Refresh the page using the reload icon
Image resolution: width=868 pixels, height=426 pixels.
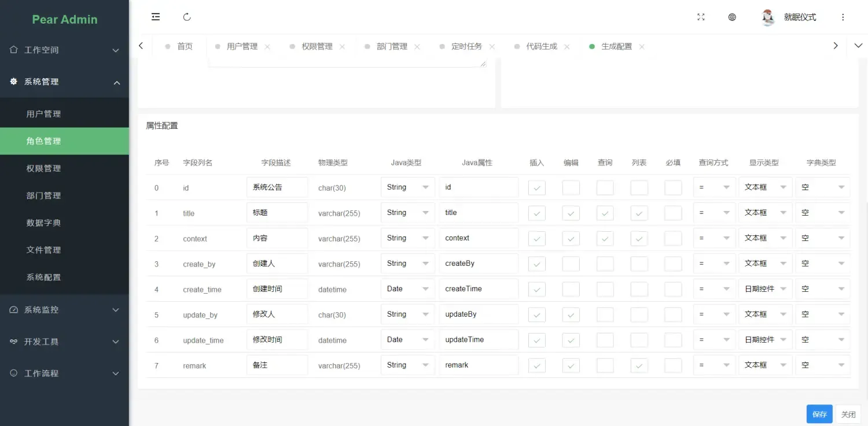pos(186,17)
